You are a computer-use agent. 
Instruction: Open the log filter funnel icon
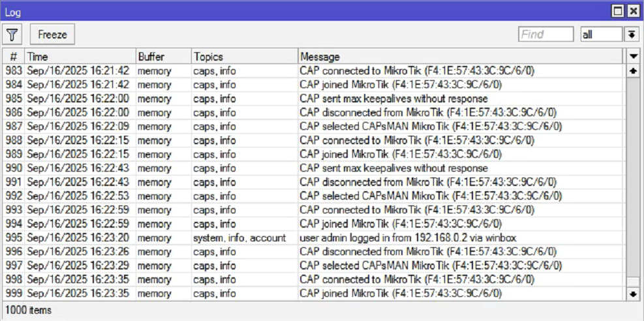[12, 35]
